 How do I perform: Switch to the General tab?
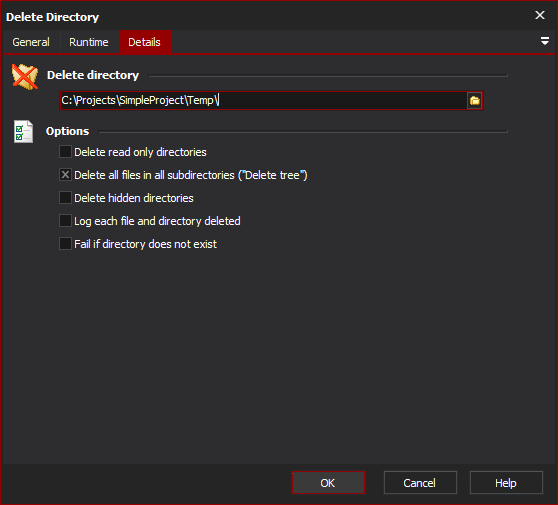point(31,42)
